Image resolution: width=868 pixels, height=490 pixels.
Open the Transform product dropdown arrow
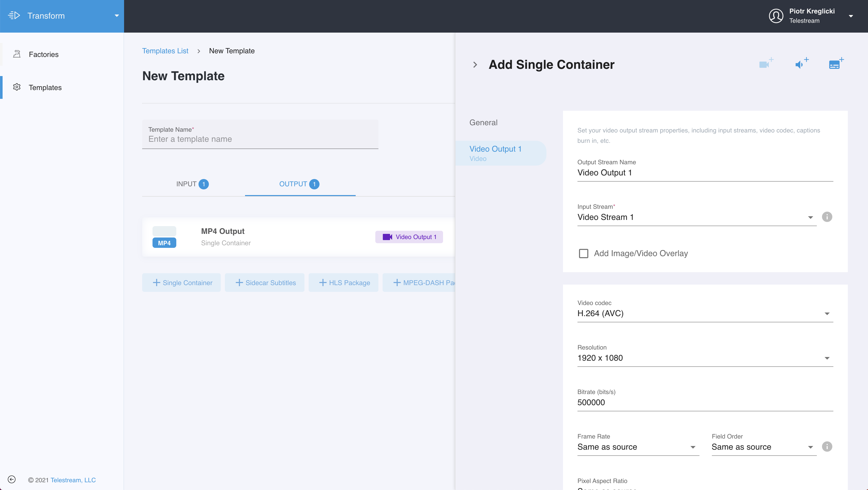click(117, 16)
